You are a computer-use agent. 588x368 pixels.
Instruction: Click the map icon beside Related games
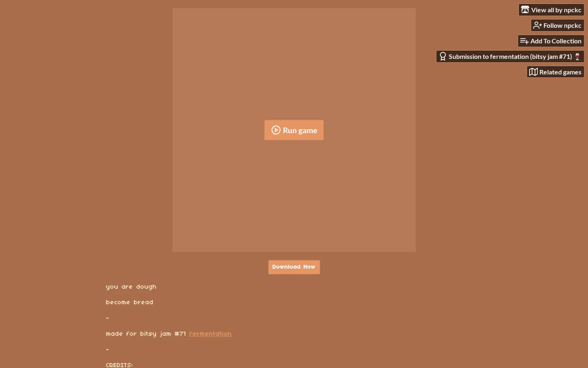533,72
